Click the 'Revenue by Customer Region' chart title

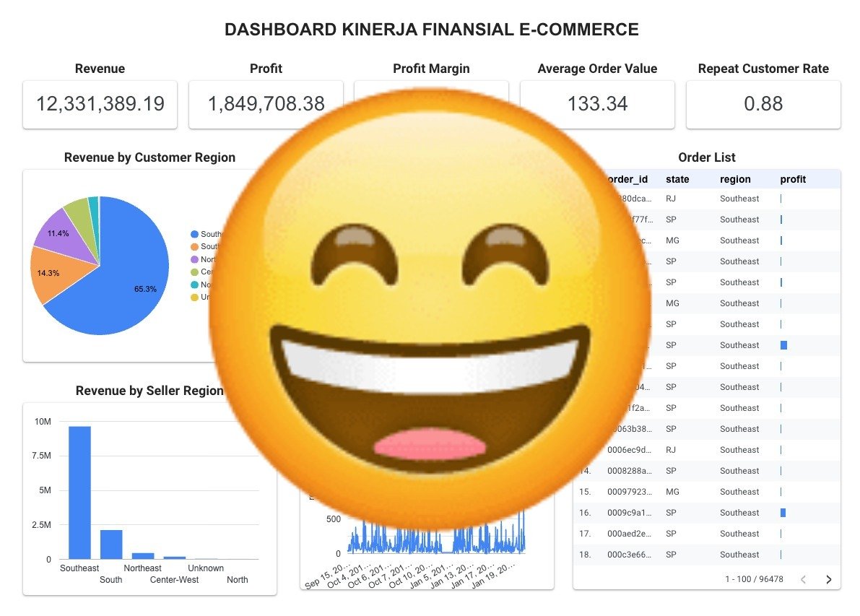tap(149, 157)
